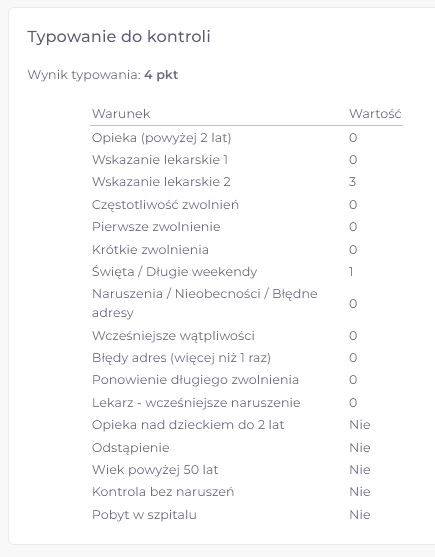Click the Pobyt w szpitalu row
Viewport: 435px width, 557px height.
[246, 515]
